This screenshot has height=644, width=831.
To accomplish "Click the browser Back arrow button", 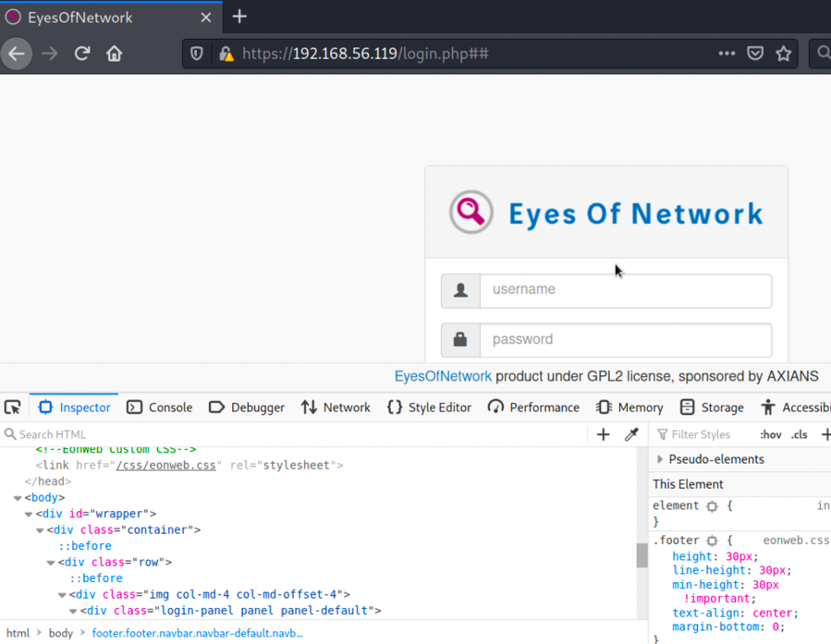I will (x=17, y=54).
